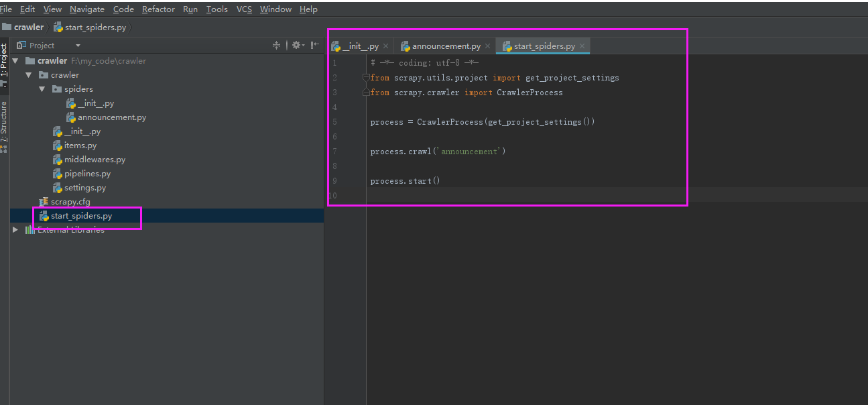Select announcement.py in the project tree
Image resolution: width=868 pixels, height=405 pixels.
(112, 117)
